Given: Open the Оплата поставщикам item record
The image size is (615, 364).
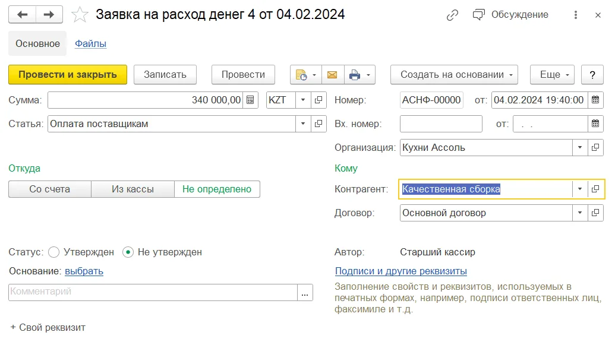Looking at the screenshot, I should tap(318, 124).
